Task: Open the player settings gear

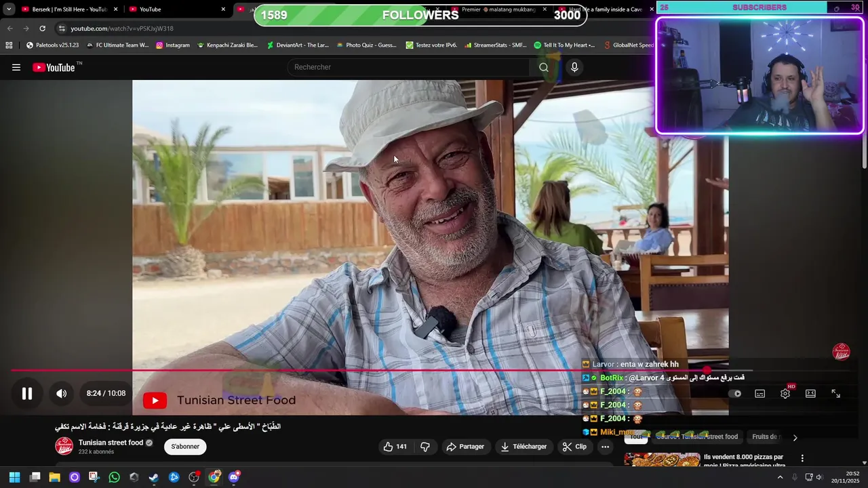Action: 785,394
